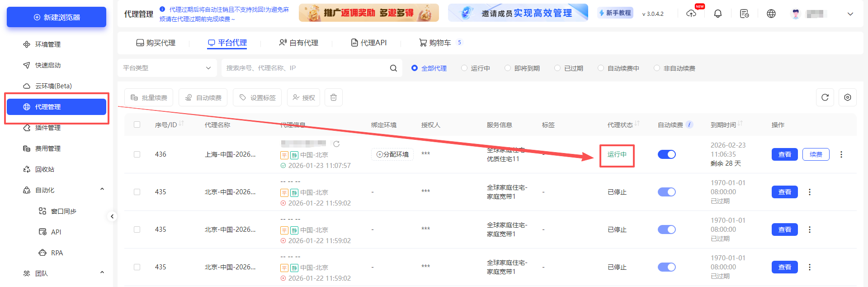868x287 pixels.
Task: Click 续费 button for row 436
Action: click(816, 154)
